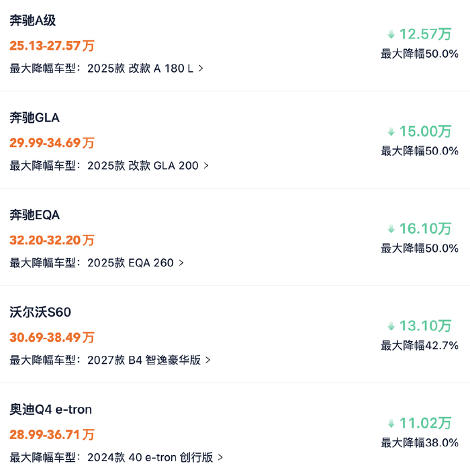Tap the 最大降幅42.7% label
The image size is (470, 476).
pyautogui.click(x=420, y=346)
